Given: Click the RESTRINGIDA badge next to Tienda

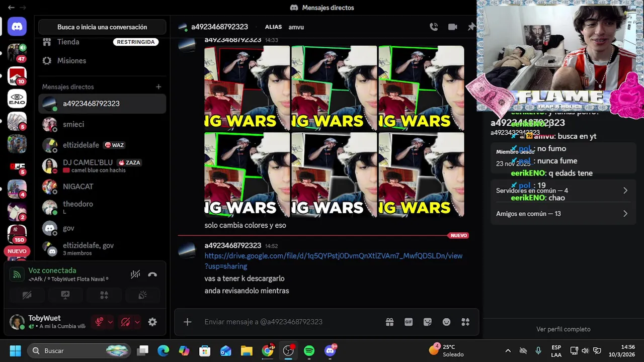Looking at the screenshot, I should (136, 42).
